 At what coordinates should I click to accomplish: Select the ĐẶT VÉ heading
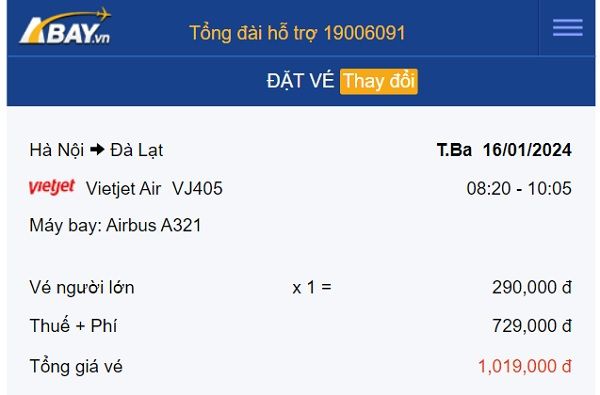[300, 81]
